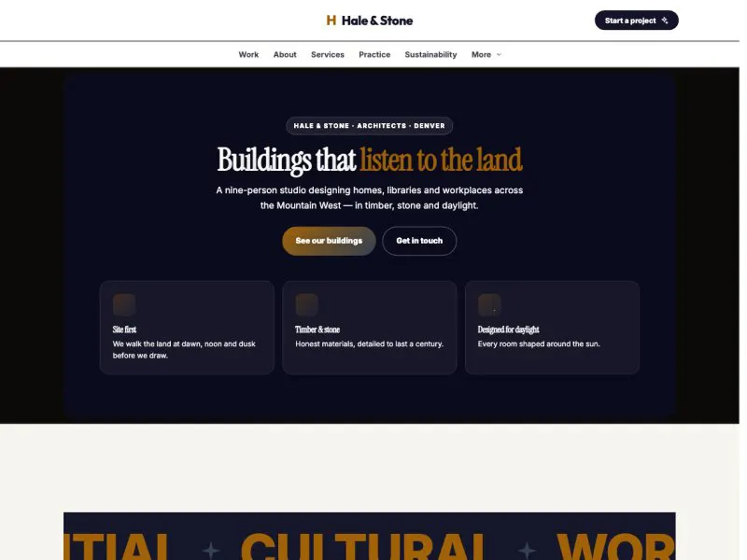Go to the About page
This screenshot has height=560, width=747.
click(x=285, y=55)
